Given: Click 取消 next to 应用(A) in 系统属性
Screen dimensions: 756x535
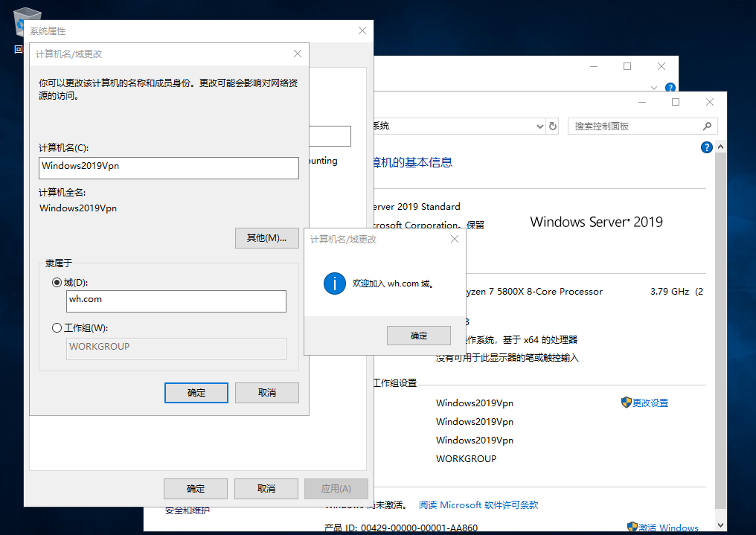Looking at the screenshot, I should tap(266, 489).
